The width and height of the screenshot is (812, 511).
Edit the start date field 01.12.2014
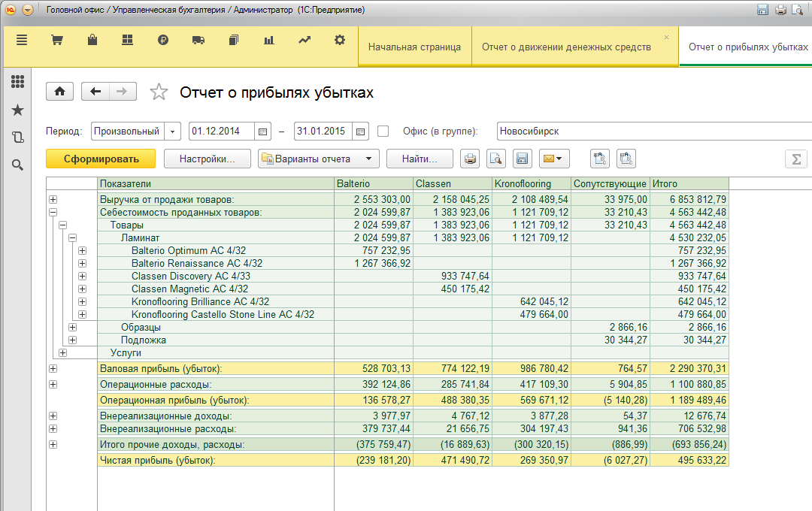(x=222, y=132)
